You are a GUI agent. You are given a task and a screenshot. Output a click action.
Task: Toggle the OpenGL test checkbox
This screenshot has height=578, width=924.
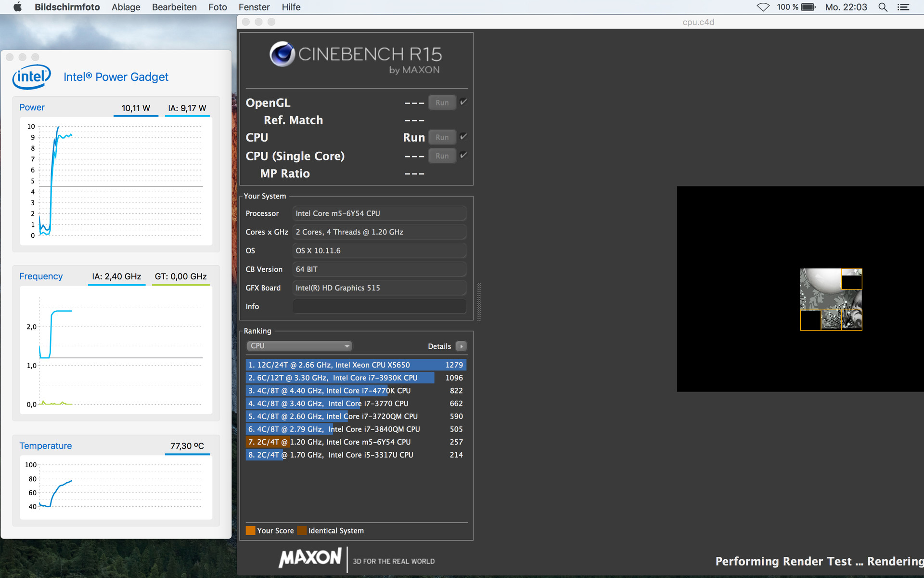463,102
